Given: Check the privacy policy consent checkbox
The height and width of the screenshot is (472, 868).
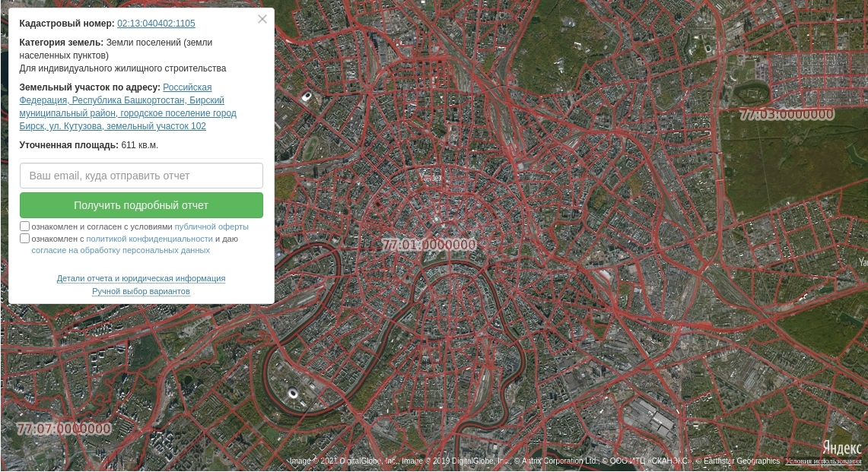Looking at the screenshot, I should coord(25,239).
